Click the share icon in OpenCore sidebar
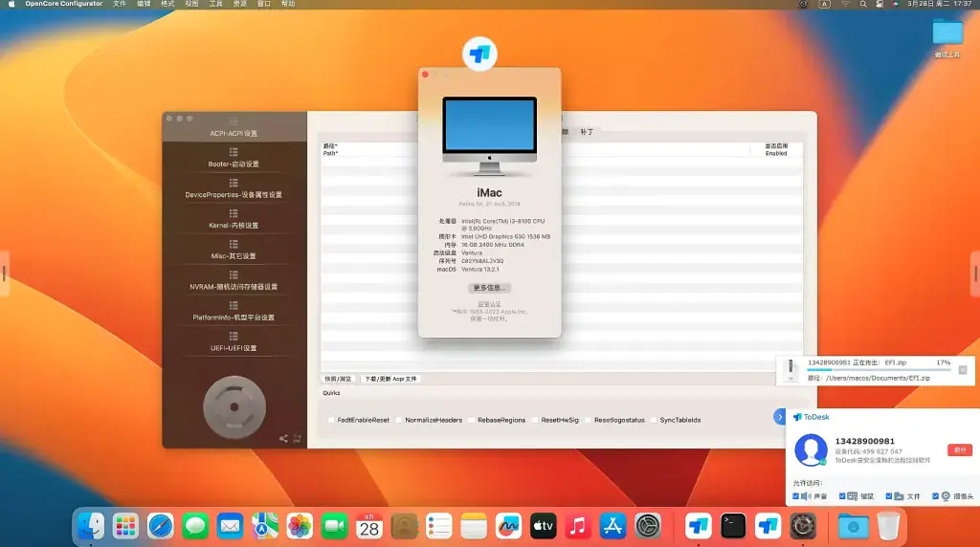 [283, 438]
